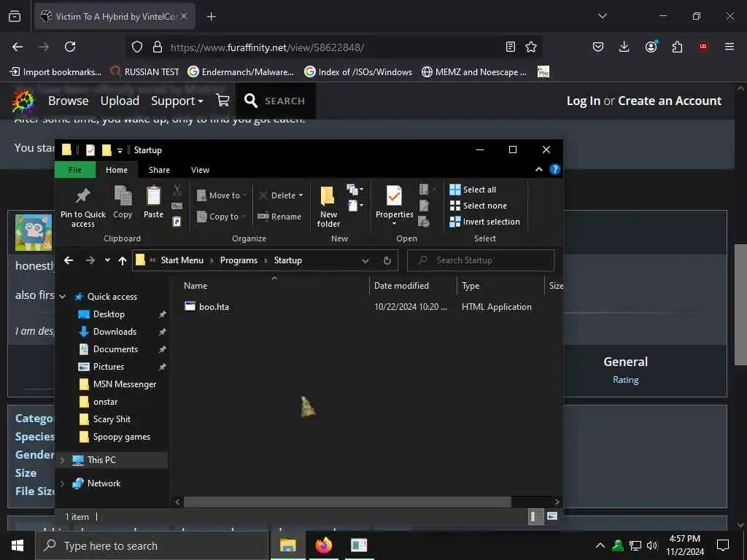Click the Search Startup field
This screenshot has height=560, width=747.
coord(481,260)
